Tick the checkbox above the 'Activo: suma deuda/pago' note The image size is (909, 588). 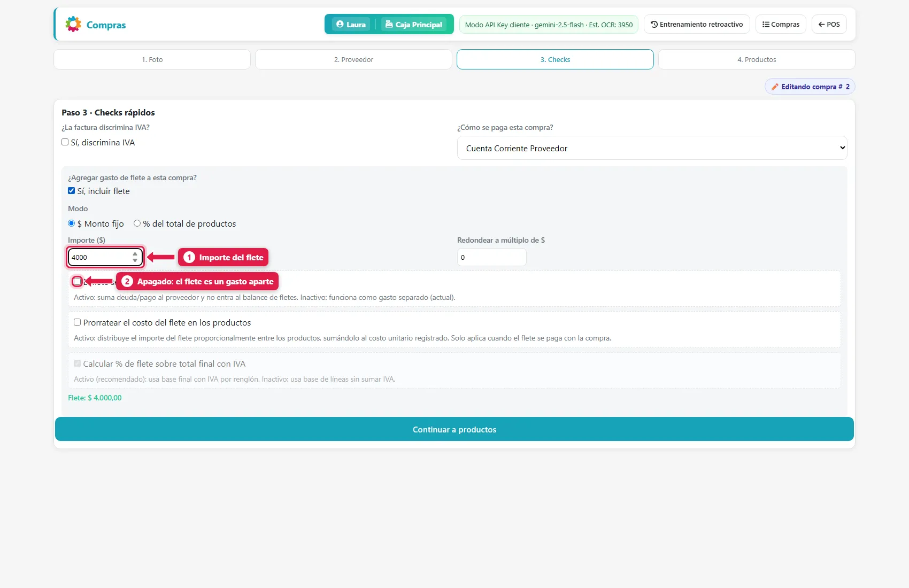click(x=78, y=281)
